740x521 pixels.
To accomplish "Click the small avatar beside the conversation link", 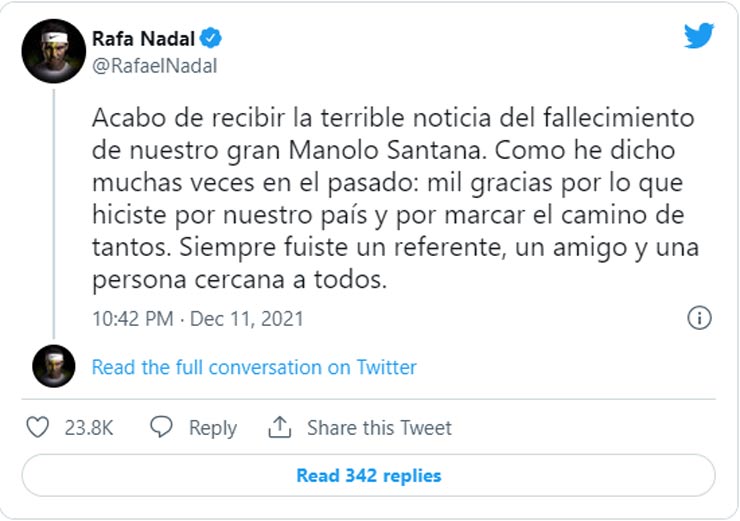I will 53,367.
